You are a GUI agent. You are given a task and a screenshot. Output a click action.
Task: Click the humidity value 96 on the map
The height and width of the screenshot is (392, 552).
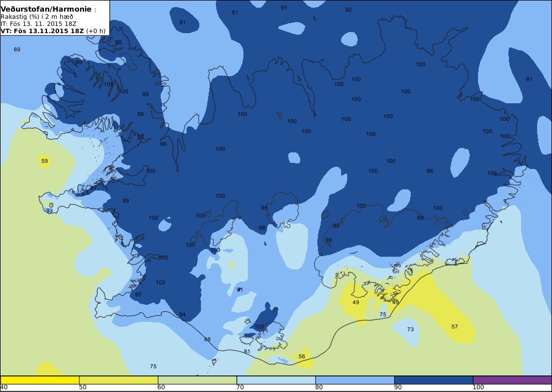point(430,171)
